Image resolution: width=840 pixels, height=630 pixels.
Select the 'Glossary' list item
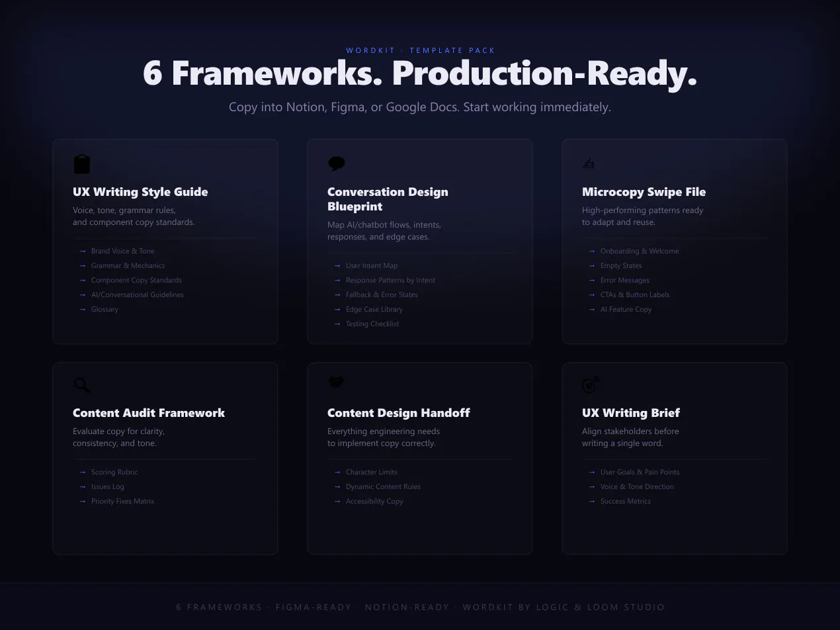click(x=105, y=309)
